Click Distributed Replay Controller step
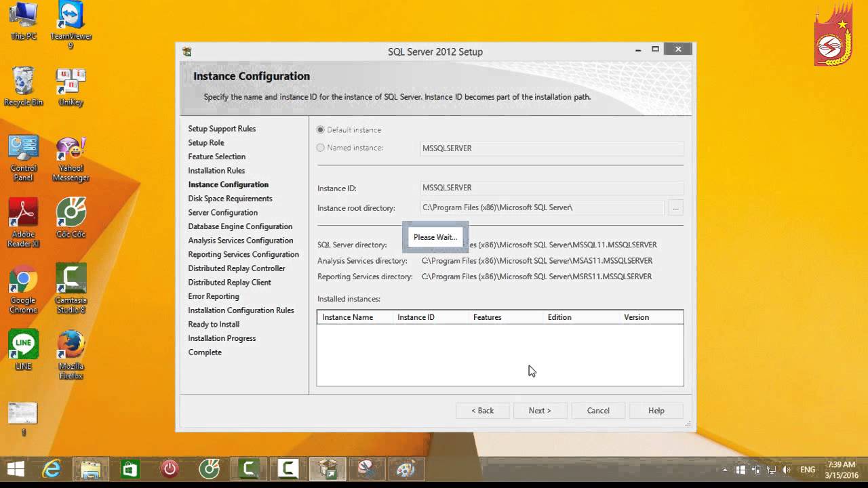This screenshot has width=868, height=488. [x=237, y=268]
